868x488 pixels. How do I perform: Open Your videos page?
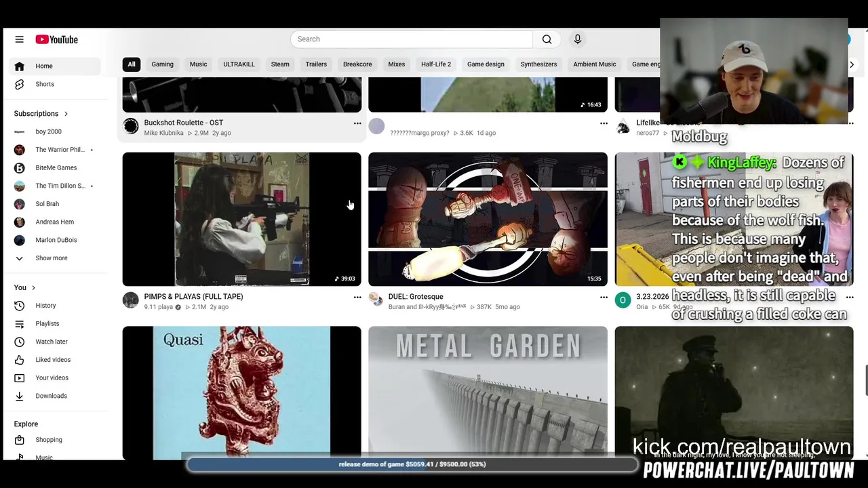pos(54,378)
